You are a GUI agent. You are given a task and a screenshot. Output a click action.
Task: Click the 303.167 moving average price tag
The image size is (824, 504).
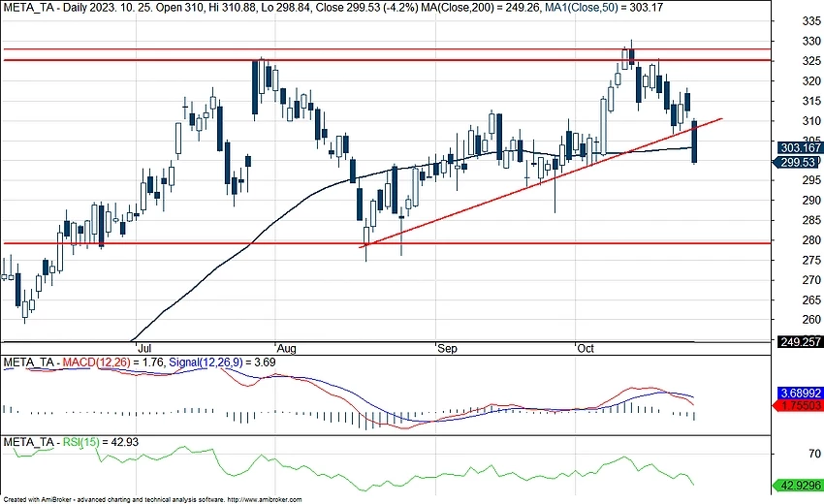pos(800,147)
